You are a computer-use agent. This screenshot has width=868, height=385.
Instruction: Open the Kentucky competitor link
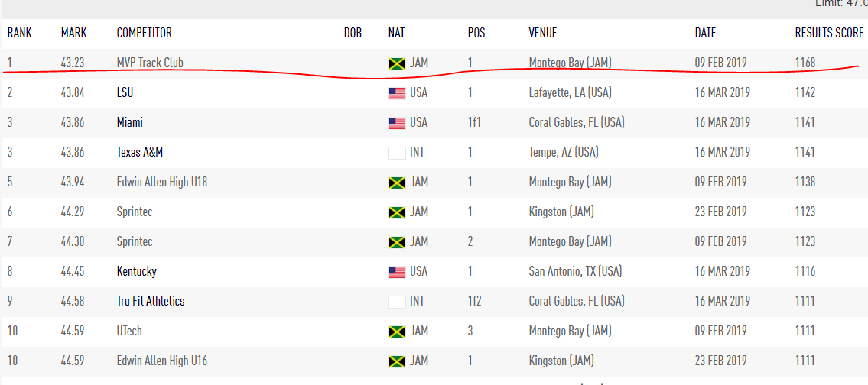click(x=137, y=271)
